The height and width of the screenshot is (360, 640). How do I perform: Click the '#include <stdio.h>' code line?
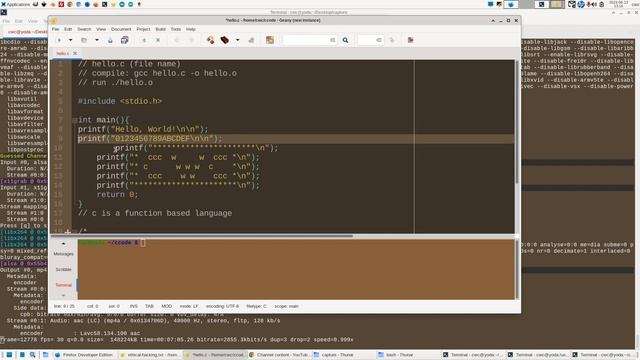pos(120,101)
